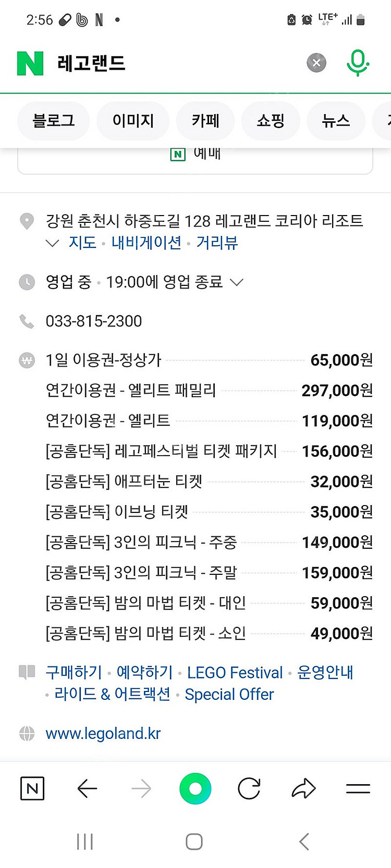This screenshot has width=391, height=868.
Task: Tap the 레고랜드 search input field
Action: coord(172,64)
